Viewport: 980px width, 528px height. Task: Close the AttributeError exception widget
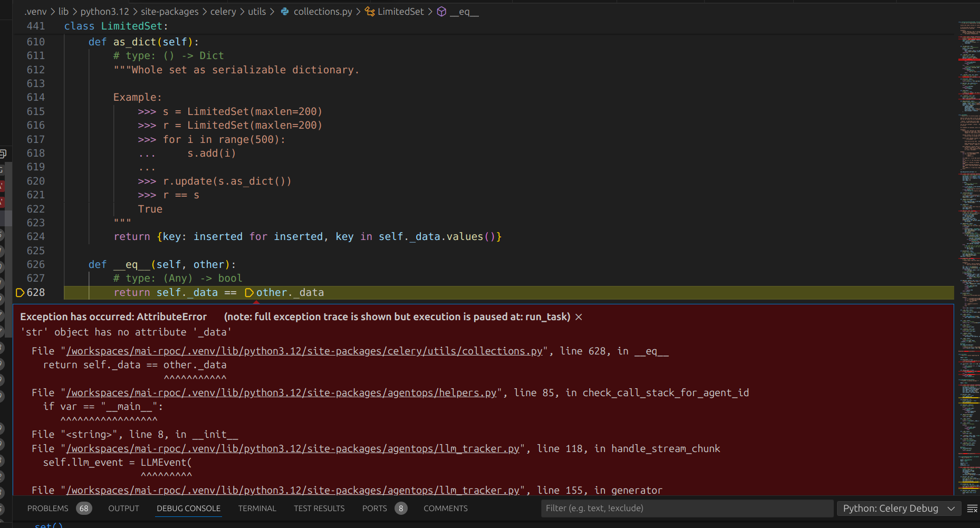pyautogui.click(x=579, y=317)
